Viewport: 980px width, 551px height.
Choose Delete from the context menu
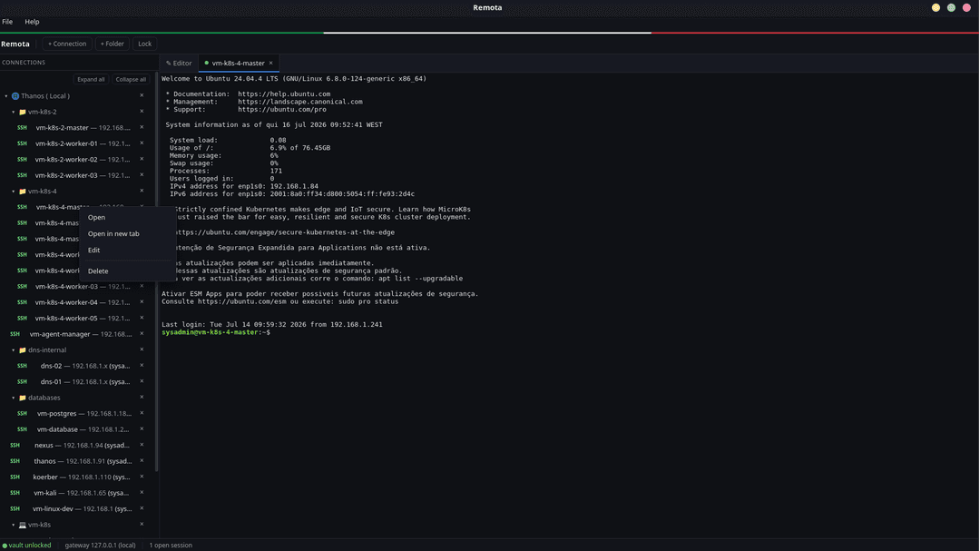[x=128, y=271]
